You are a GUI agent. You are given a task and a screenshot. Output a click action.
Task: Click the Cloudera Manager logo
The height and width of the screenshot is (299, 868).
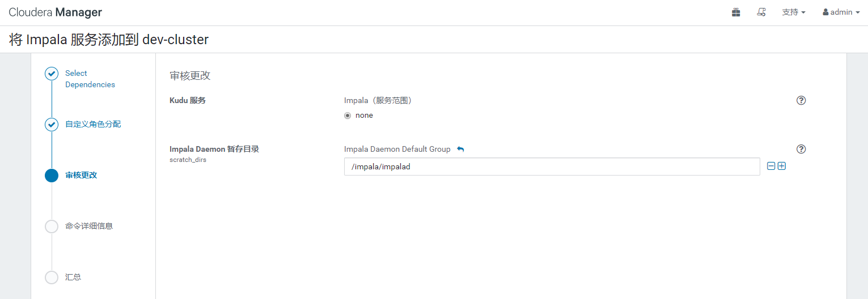56,12
